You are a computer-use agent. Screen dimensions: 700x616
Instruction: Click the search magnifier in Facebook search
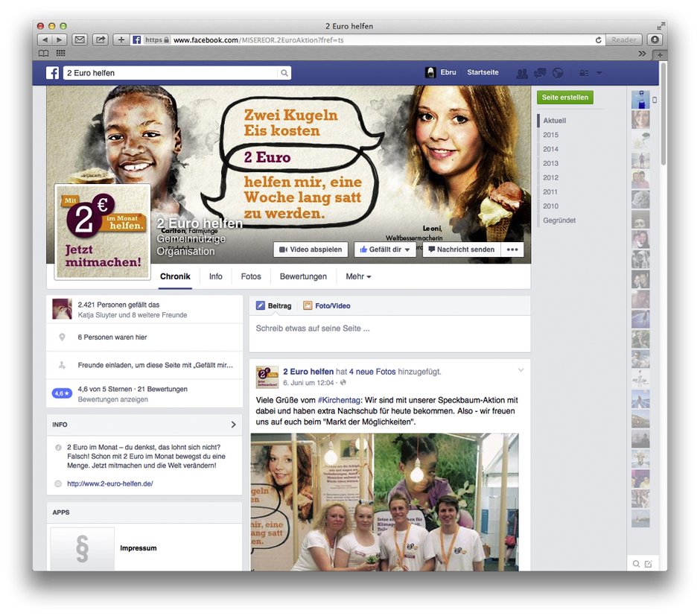coord(284,73)
